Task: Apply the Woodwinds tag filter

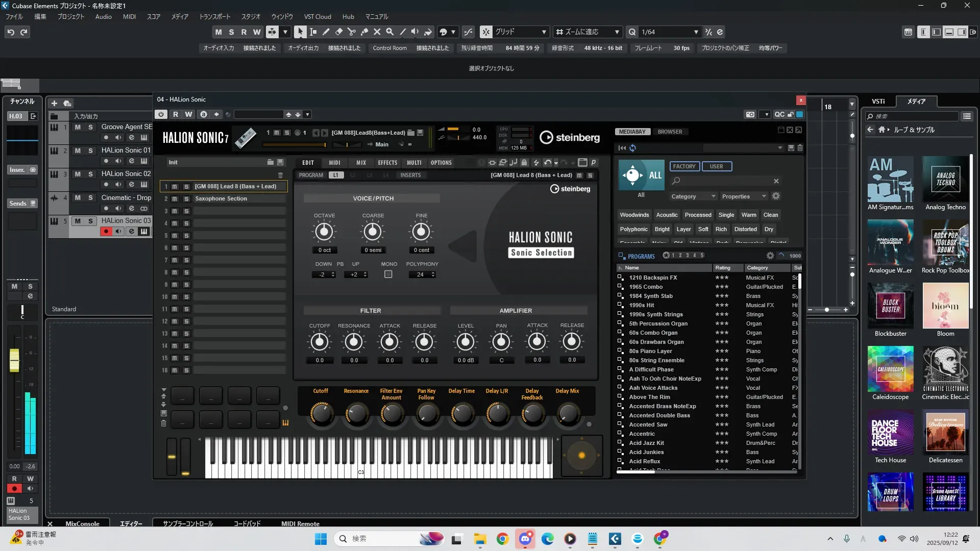Action: 634,215
